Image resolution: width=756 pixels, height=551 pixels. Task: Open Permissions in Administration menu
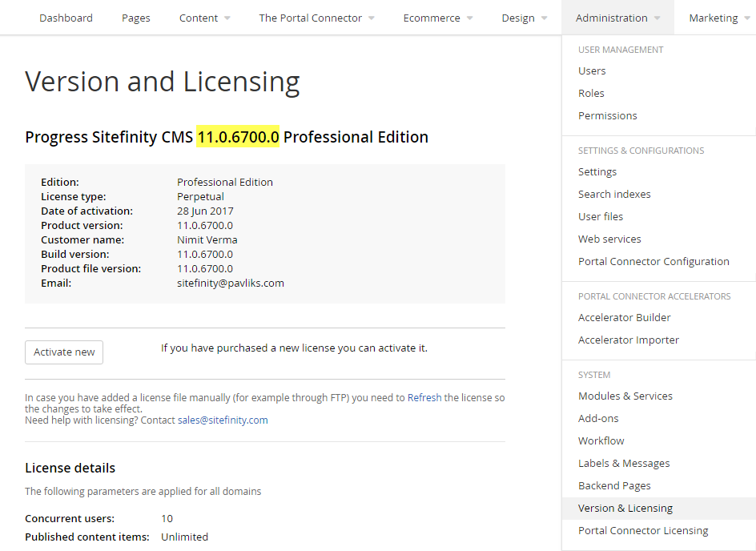click(x=608, y=115)
